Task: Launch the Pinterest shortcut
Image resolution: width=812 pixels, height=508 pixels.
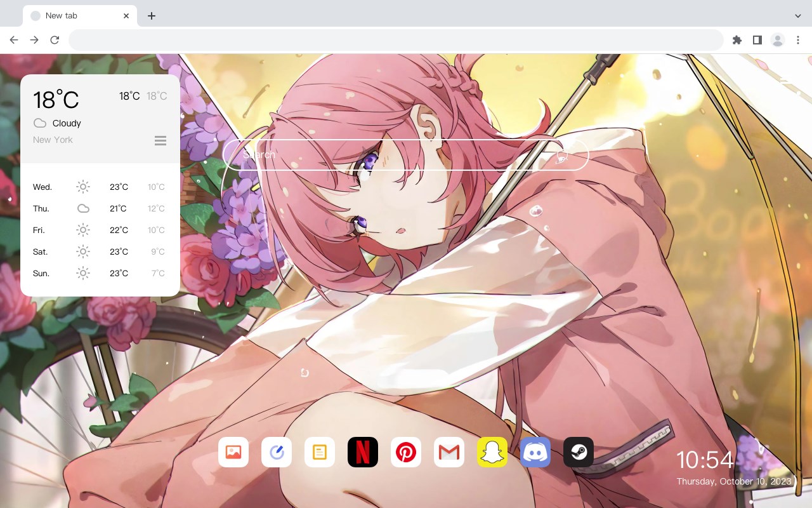Action: (x=406, y=452)
